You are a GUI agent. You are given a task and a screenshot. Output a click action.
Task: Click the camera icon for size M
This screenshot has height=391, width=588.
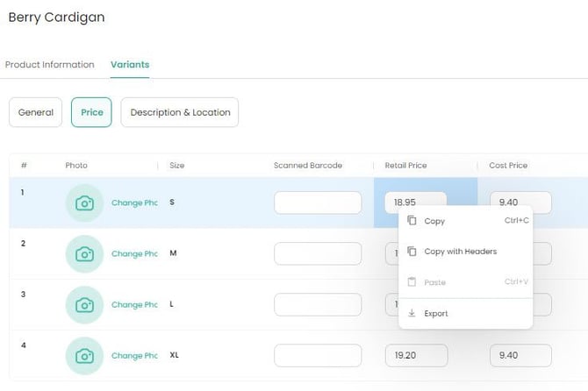(x=84, y=254)
